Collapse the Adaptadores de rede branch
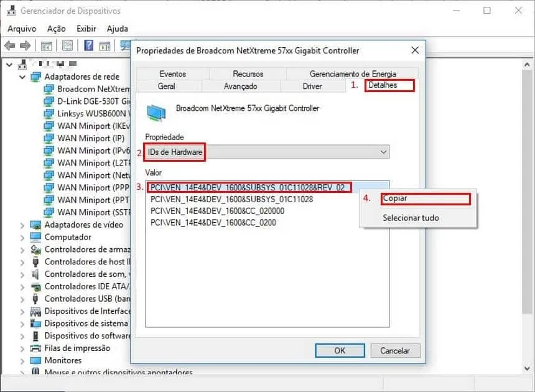Viewport: 535px width, 392px height. coord(22,77)
